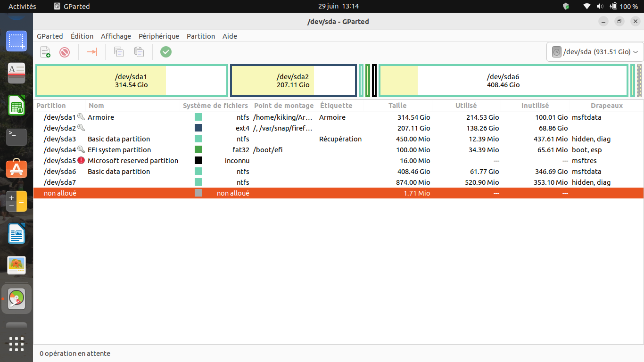Click the Récupération label cell
The image size is (644, 362).
pyautogui.click(x=340, y=139)
